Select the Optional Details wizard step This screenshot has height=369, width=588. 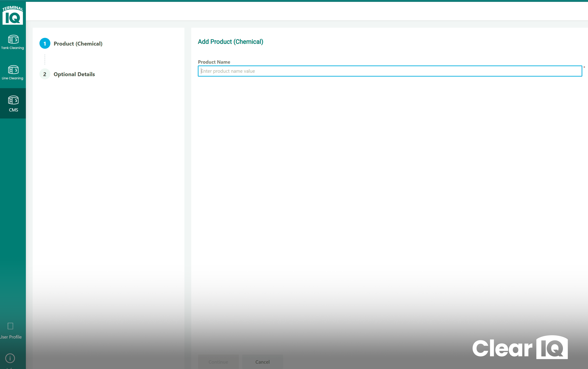coord(74,74)
